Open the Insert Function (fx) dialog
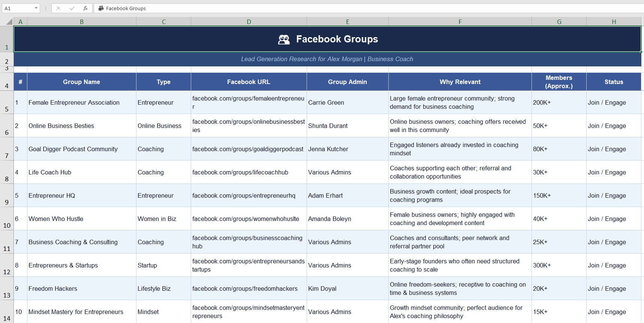This screenshot has width=644, height=323. [85, 8]
